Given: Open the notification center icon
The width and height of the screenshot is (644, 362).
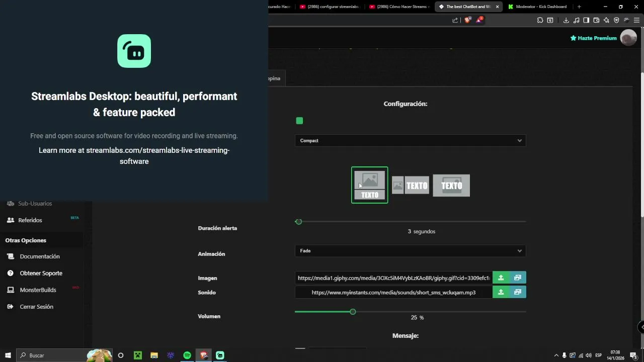Looking at the screenshot, I should pyautogui.click(x=633, y=355).
